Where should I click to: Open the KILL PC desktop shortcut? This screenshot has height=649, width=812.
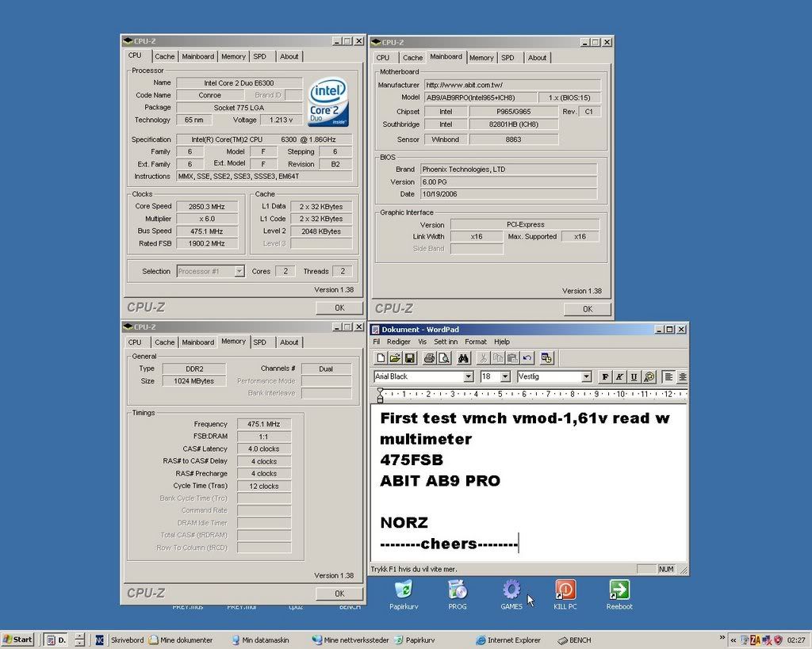(x=565, y=594)
